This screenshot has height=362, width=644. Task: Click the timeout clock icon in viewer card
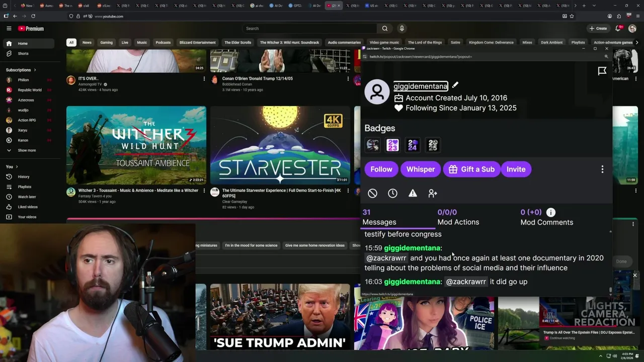[392, 194]
